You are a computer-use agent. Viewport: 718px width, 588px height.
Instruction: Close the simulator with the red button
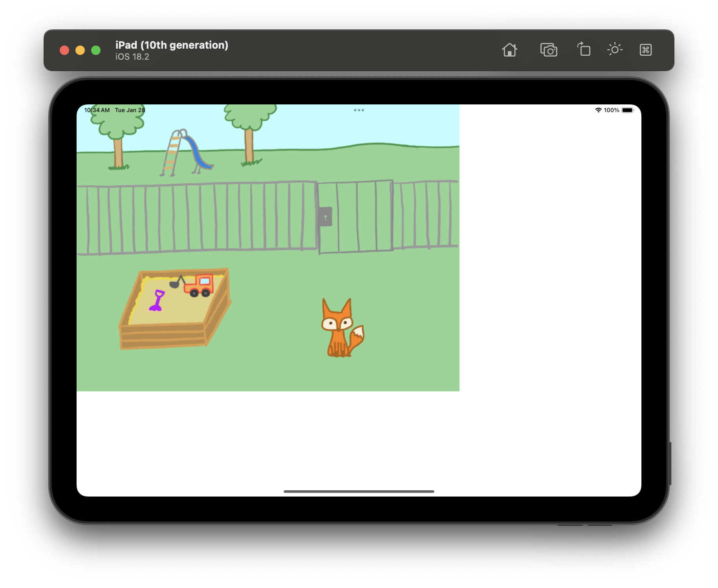click(x=64, y=50)
